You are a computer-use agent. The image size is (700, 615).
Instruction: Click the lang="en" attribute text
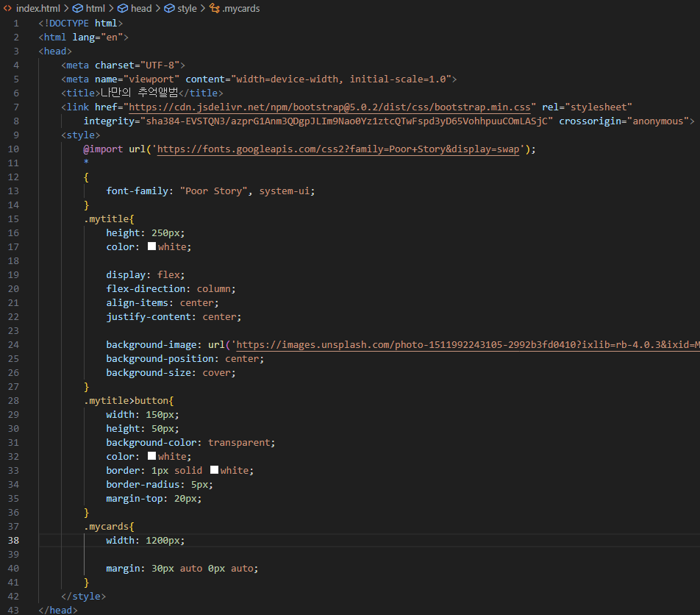point(98,37)
